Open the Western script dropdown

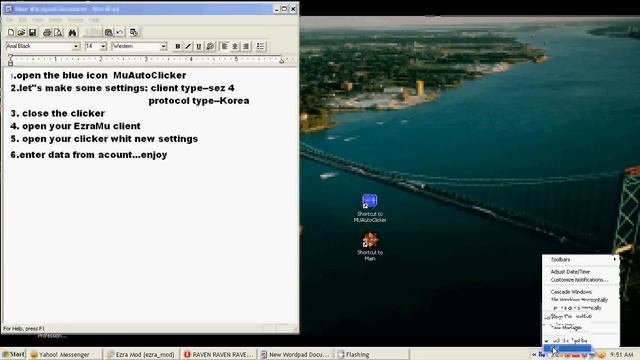(163, 47)
